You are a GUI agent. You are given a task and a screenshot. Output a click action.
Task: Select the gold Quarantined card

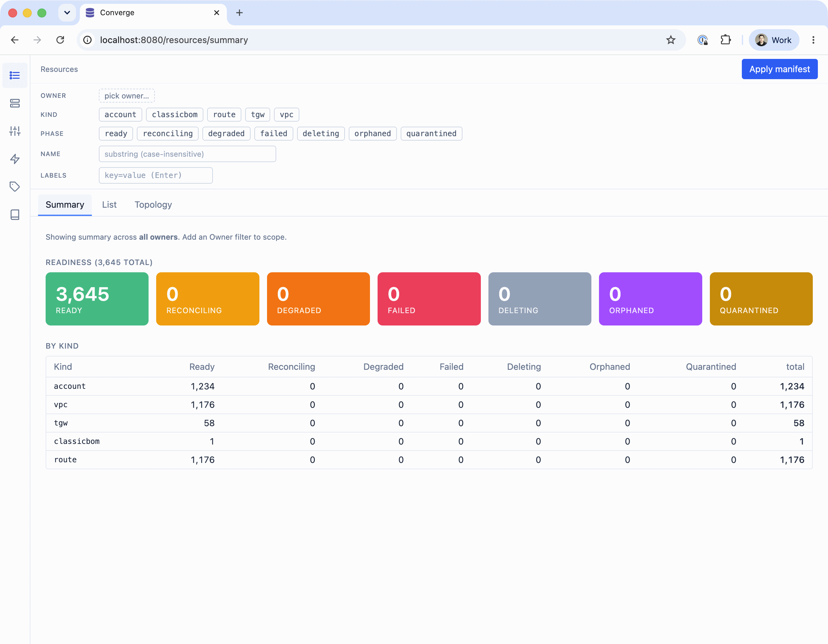tap(761, 299)
